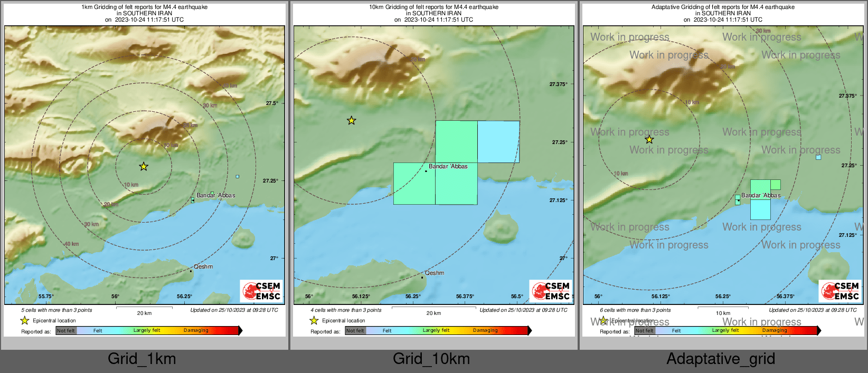Image resolution: width=868 pixels, height=373 pixels.
Task: Click the green cell containing Bandar 'Abbas dot, 10km map
Action: 414,183
